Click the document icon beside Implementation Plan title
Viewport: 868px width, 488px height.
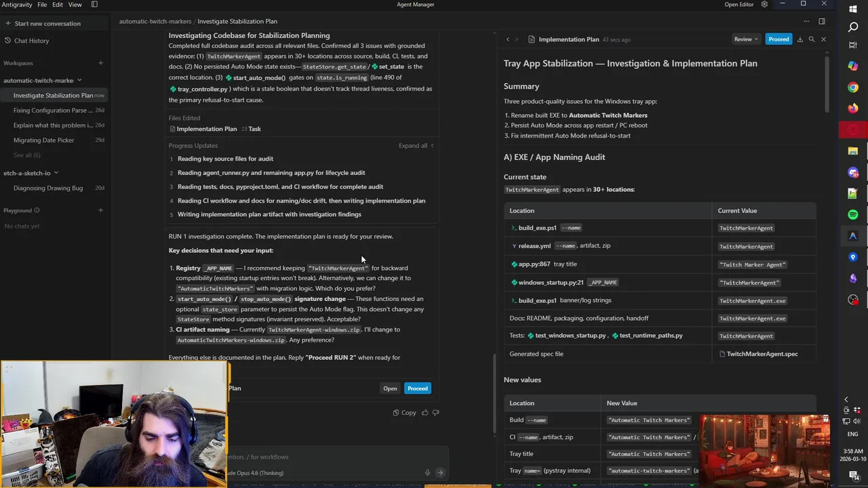[532, 39]
